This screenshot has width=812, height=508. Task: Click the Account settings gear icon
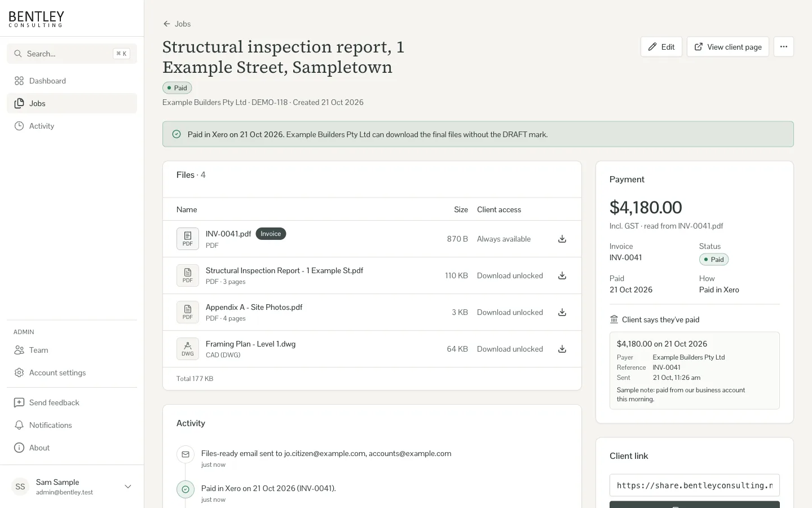click(19, 373)
